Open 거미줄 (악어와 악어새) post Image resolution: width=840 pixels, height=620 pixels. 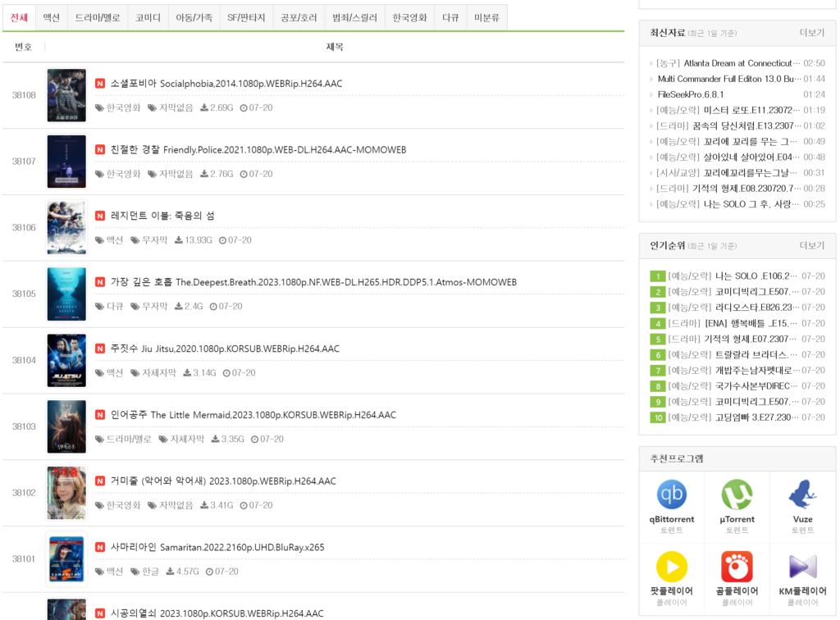click(x=223, y=481)
